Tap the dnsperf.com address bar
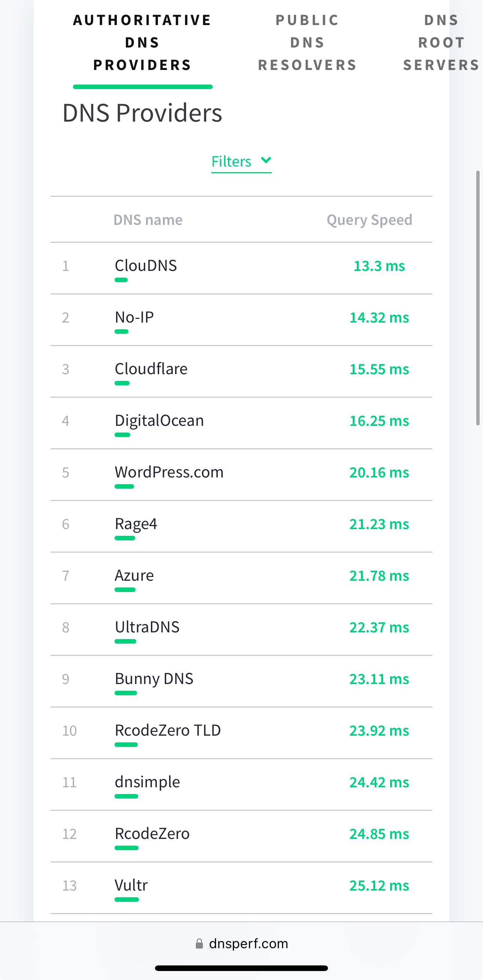The height and width of the screenshot is (980, 483). click(x=241, y=943)
